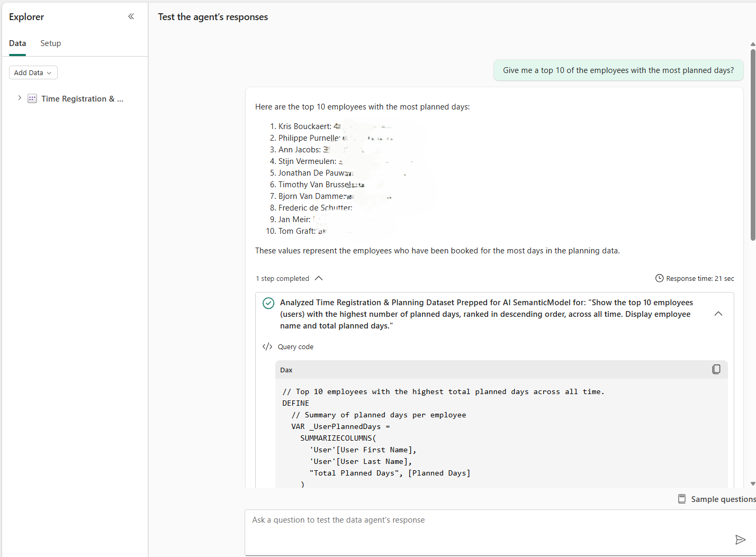The width and height of the screenshot is (756, 557).
Task: Click the Query code angle-brackets icon
Action: 267,346
